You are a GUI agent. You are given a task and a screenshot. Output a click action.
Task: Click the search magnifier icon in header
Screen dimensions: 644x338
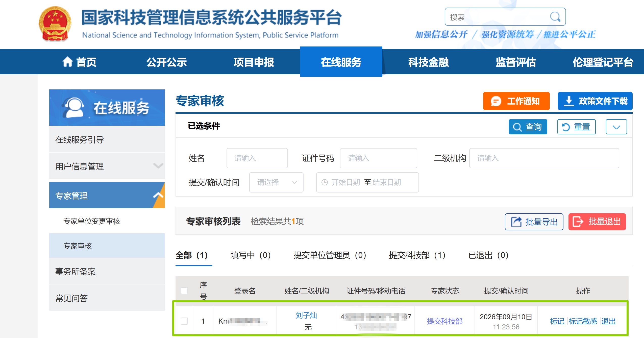(555, 17)
